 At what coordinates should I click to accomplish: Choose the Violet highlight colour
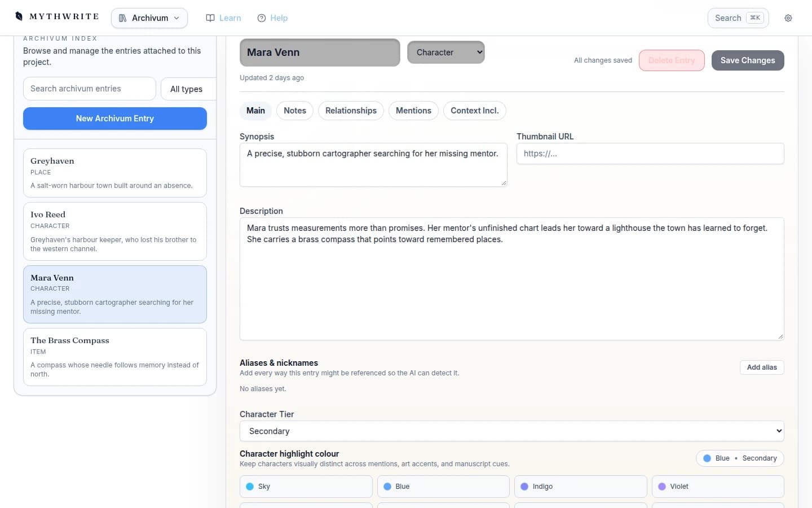(x=718, y=487)
